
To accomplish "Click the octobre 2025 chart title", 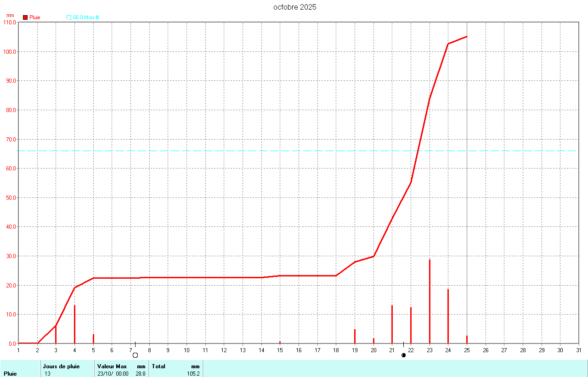I will (x=294, y=7).
